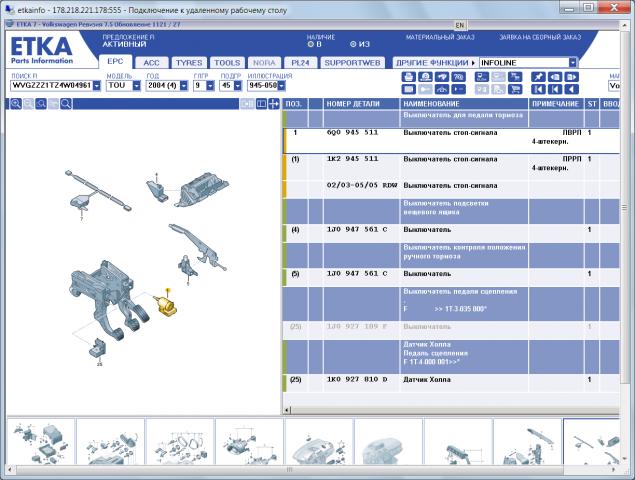This screenshot has height=480, width=635.
Task: Open the main group '9' dropdown
Action: 210,85
